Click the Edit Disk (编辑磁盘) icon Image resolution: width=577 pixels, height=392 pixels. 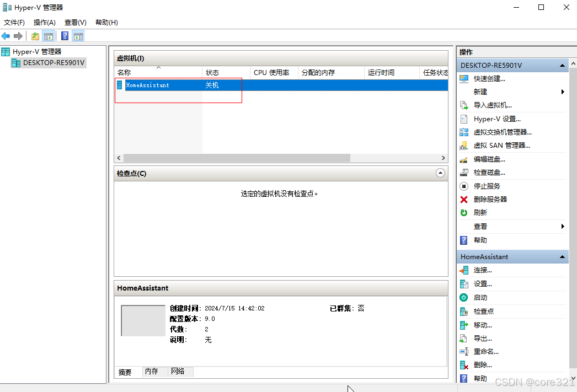click(464, 159)
